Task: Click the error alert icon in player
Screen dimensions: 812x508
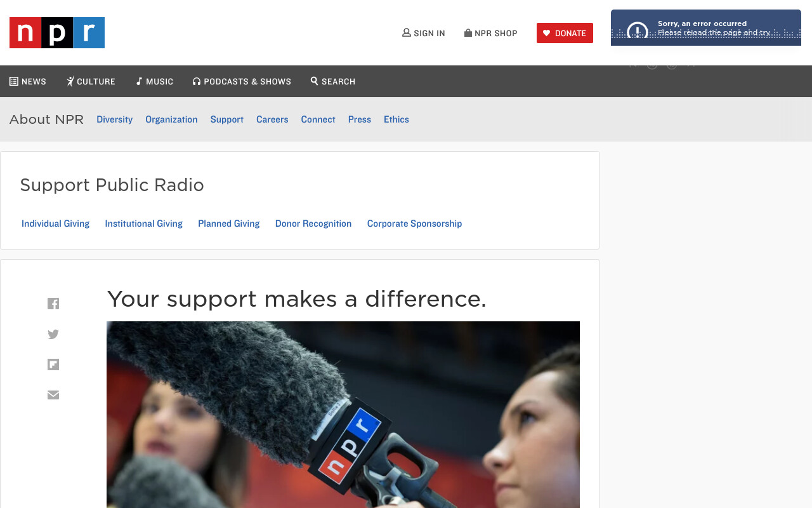Action: tap(638, 31)
